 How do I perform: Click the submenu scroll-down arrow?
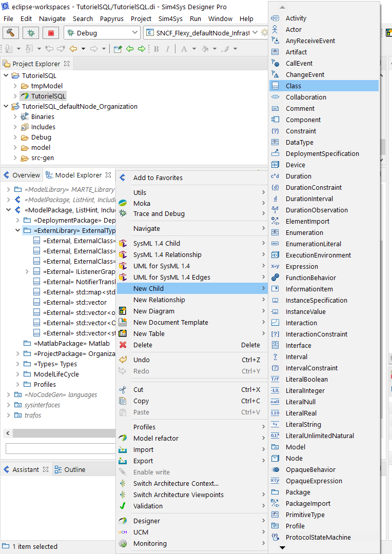(x=282, y=548)
